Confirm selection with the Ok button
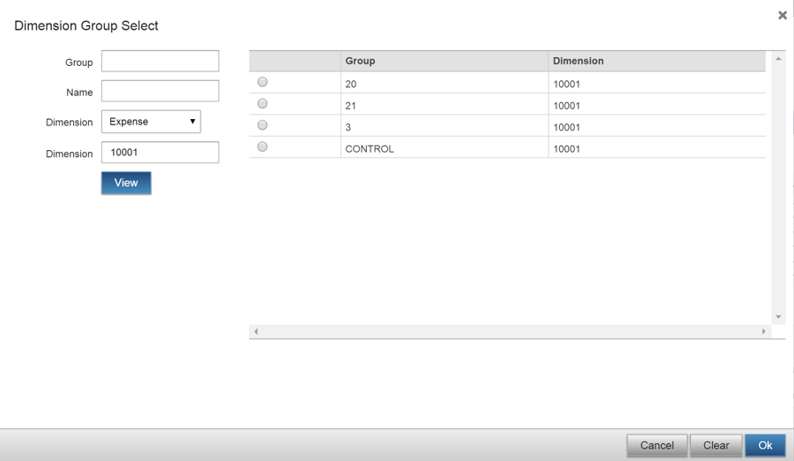This screenshot has width=794, height=461. pyautogui.click(x=765, y=445)
